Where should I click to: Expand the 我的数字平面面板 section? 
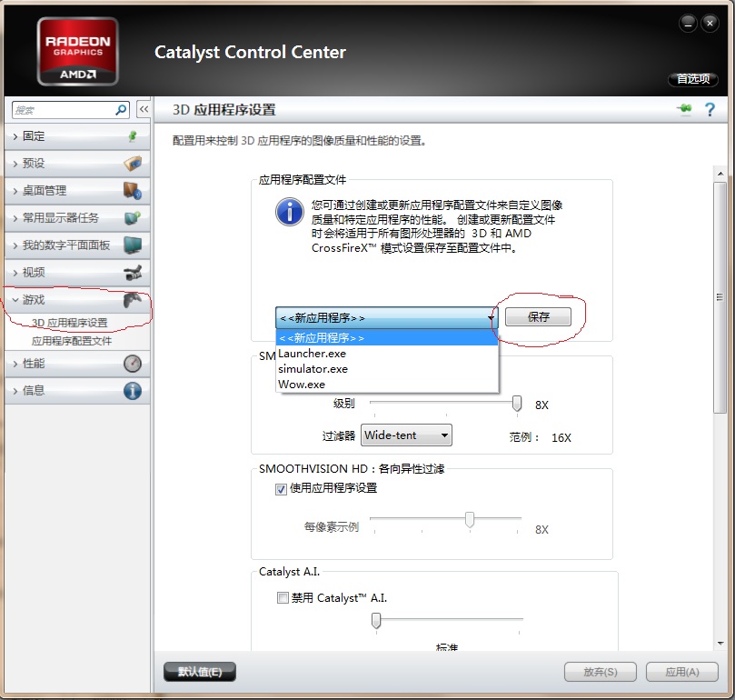[x=77, y=245]
